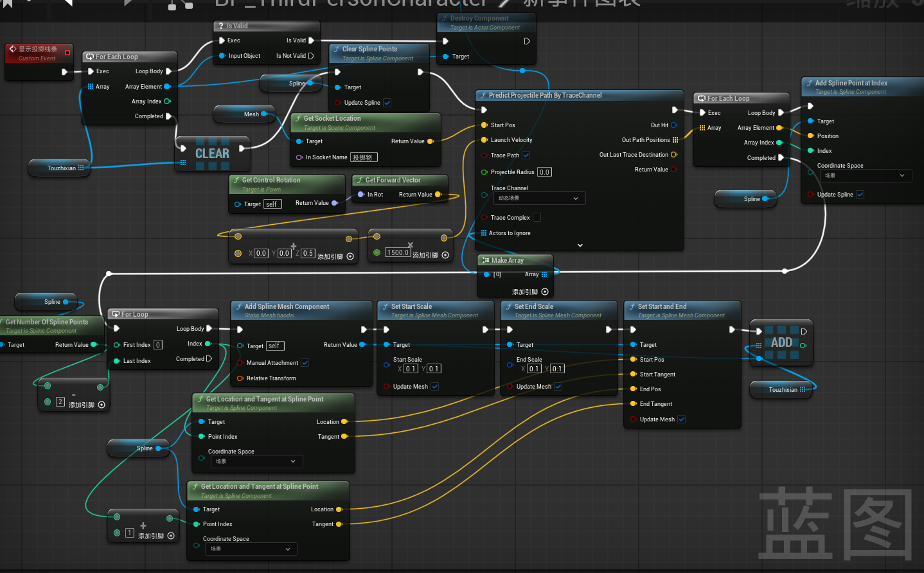Screen dimensions: 924x573
Task: Click 添加引脚 on the 1500.0 multiply node
Action: pos(445,255)
